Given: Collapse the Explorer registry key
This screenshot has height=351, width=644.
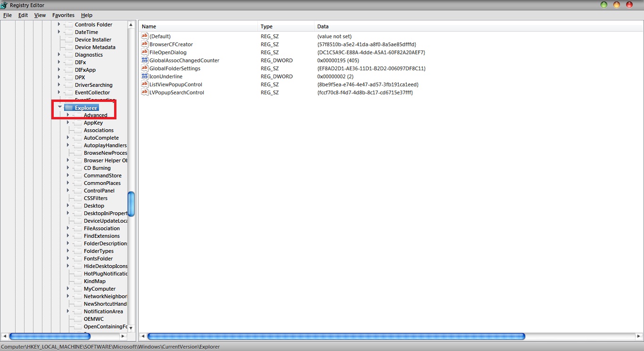Looking at the screenshot, I should click(x=60, y=108).
